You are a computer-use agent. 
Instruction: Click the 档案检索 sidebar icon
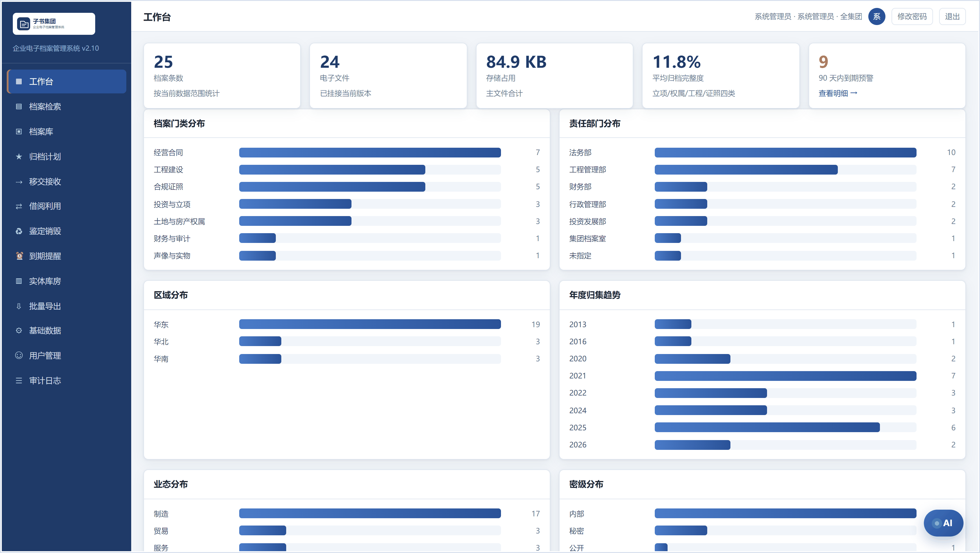(x=19, y=107)
